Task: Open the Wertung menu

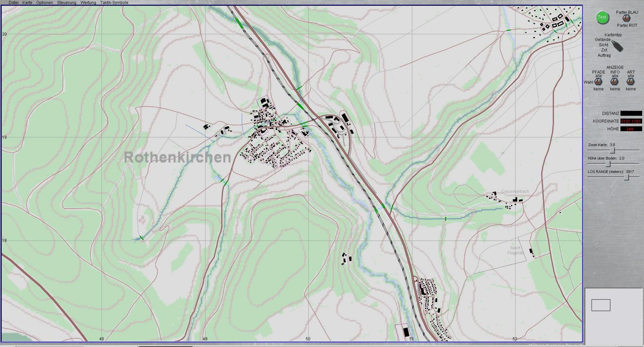Action: 88,2
